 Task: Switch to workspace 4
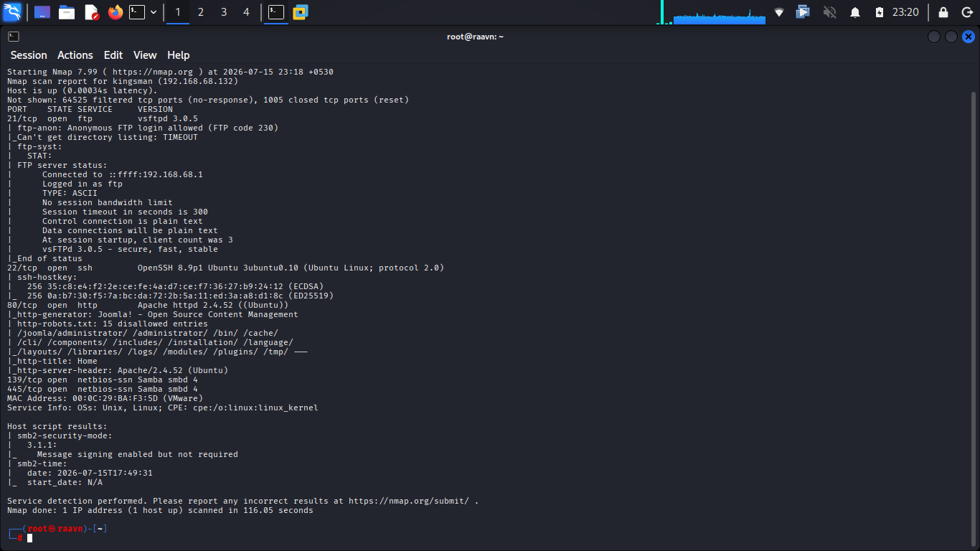pos(247,12)
